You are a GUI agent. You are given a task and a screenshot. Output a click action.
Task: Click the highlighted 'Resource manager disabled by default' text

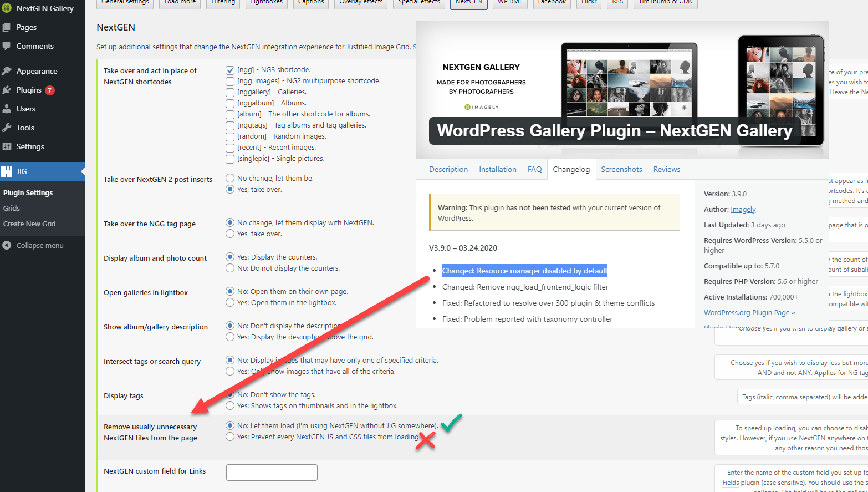525,271
